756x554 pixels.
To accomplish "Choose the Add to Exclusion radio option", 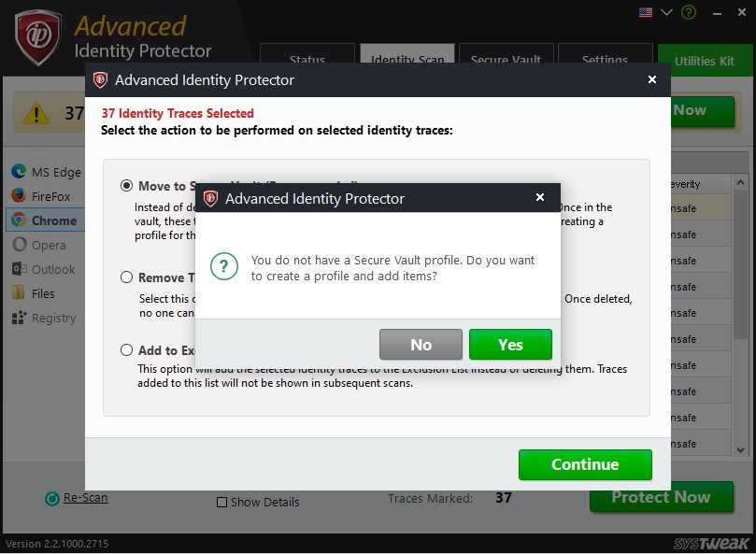I will tap(126, 350).
